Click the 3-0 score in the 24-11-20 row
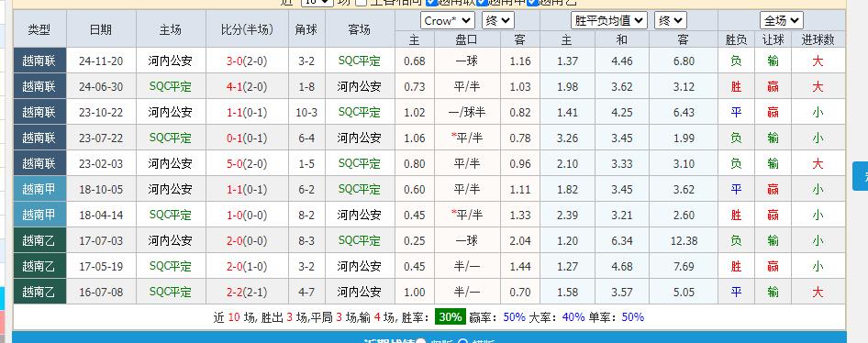The width and height of the screenshot is (868, 343). [x=235, y=61]
